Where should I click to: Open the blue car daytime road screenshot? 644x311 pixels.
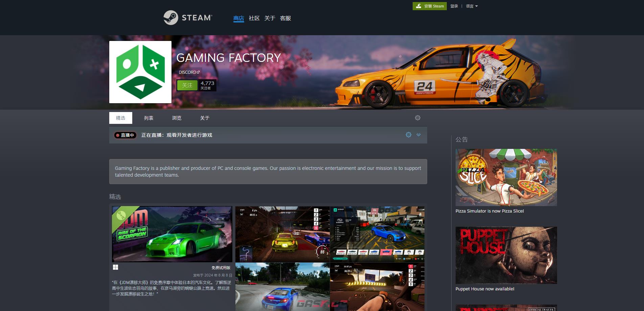[282, 287]
